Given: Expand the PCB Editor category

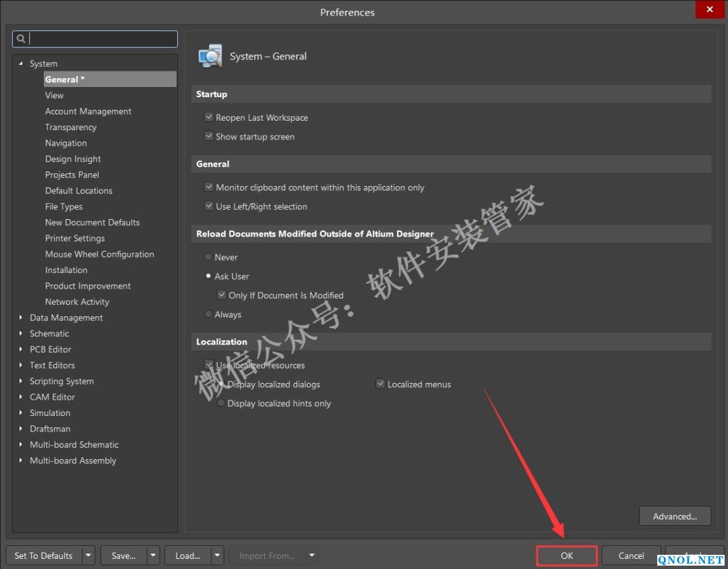Looking at the screenshot, I should [x=21, y=349].
